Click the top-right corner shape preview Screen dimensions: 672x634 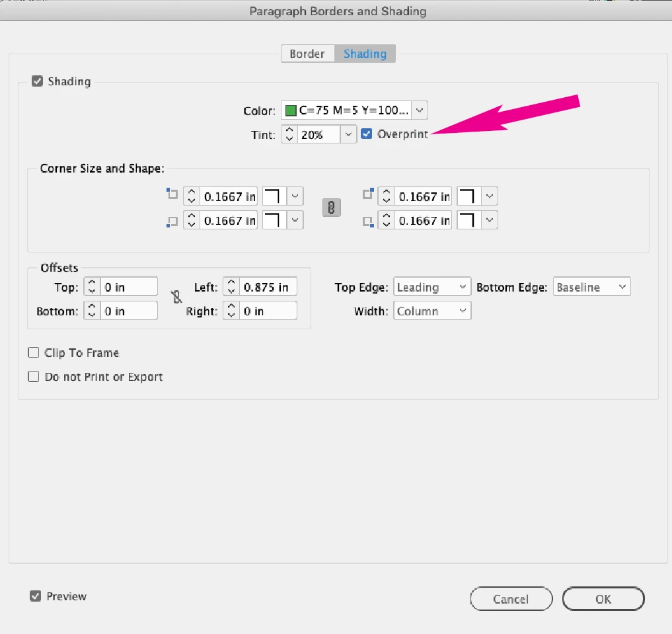click(x=469, y=196)
